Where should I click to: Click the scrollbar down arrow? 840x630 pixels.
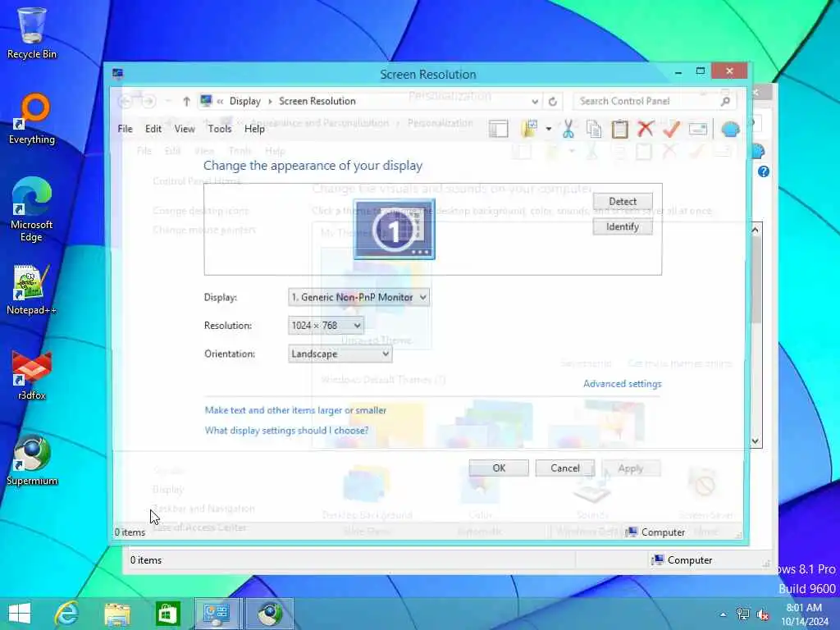pos(756,441)
